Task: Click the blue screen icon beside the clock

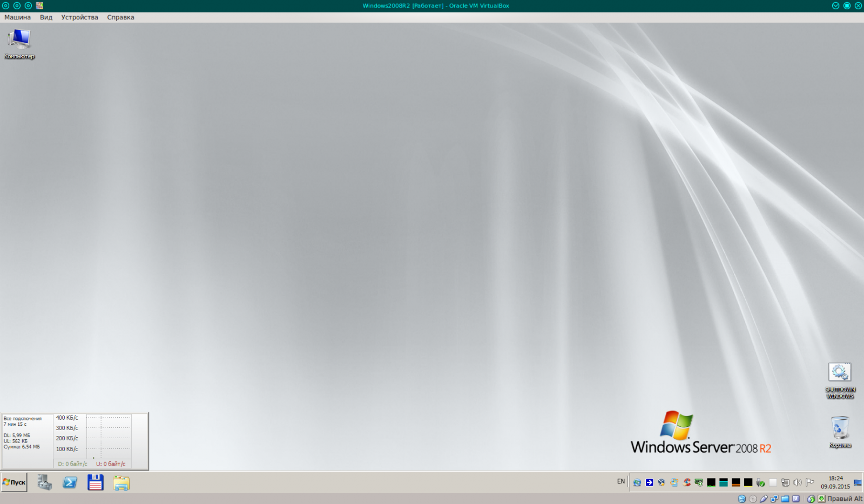Action: 858,482
